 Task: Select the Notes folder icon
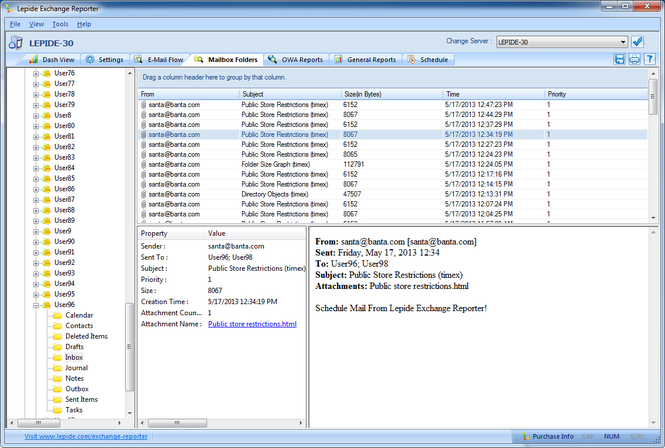click(x=57, y=378)
